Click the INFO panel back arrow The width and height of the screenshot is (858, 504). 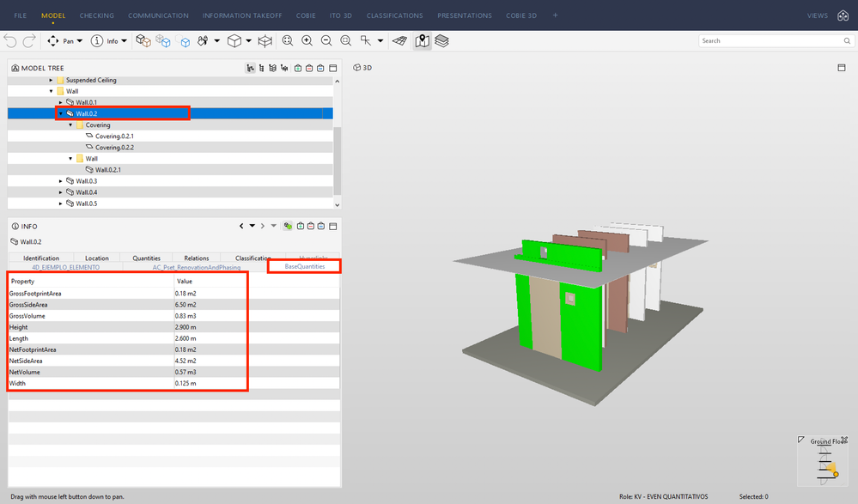241,227
